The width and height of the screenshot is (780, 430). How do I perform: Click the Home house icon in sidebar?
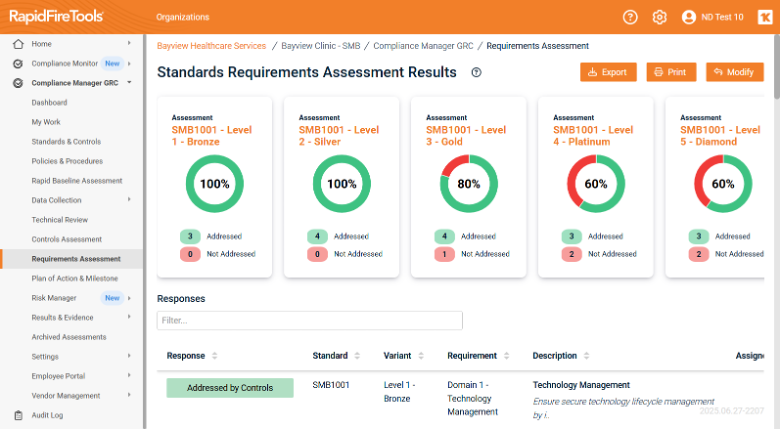click(18, 44)
